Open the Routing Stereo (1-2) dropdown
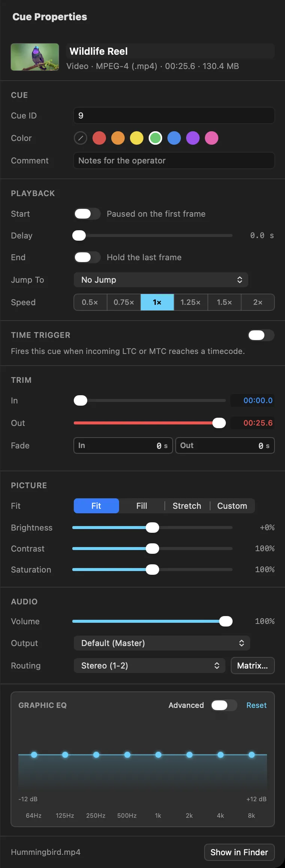 (x=149, y=666)
